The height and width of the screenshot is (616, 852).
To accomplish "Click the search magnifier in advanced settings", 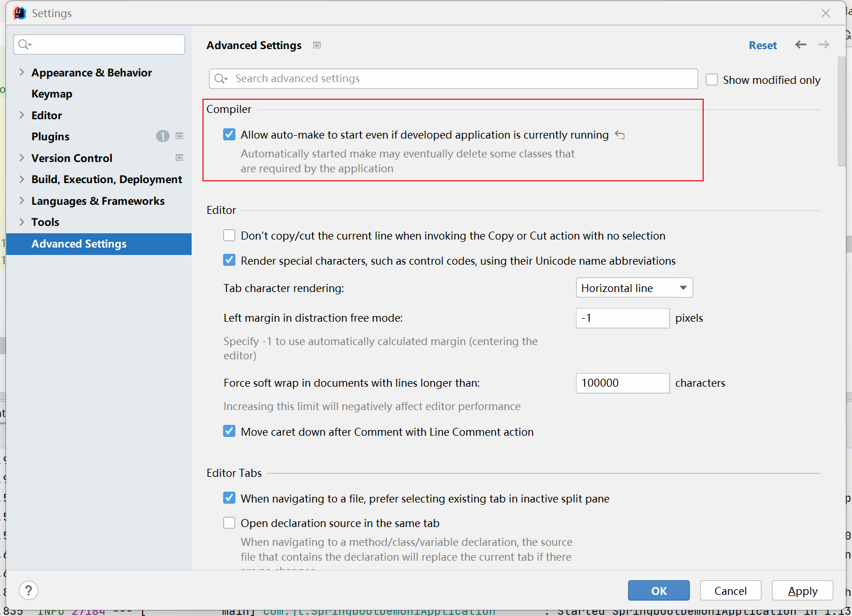I will 221,79.
